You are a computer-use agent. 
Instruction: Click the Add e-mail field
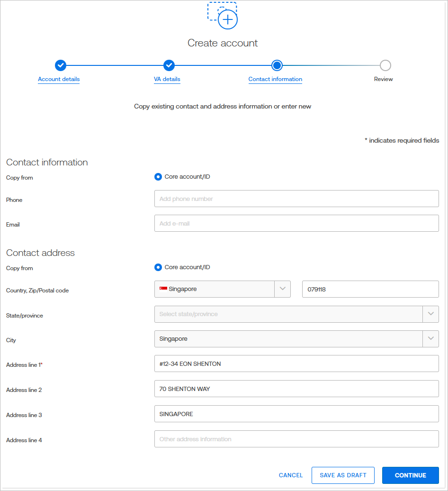pyautogui.click(x=296, y=223)
